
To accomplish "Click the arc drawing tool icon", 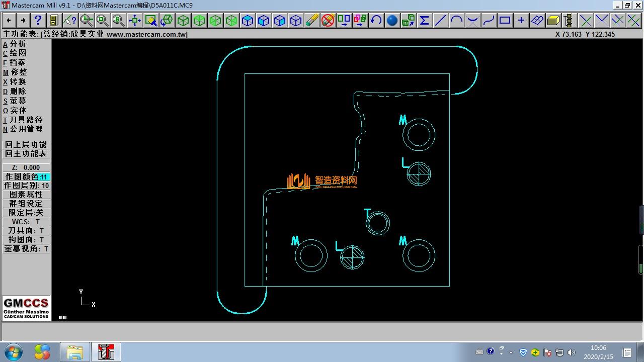I will pyautogui.click(x=456, y=20).
